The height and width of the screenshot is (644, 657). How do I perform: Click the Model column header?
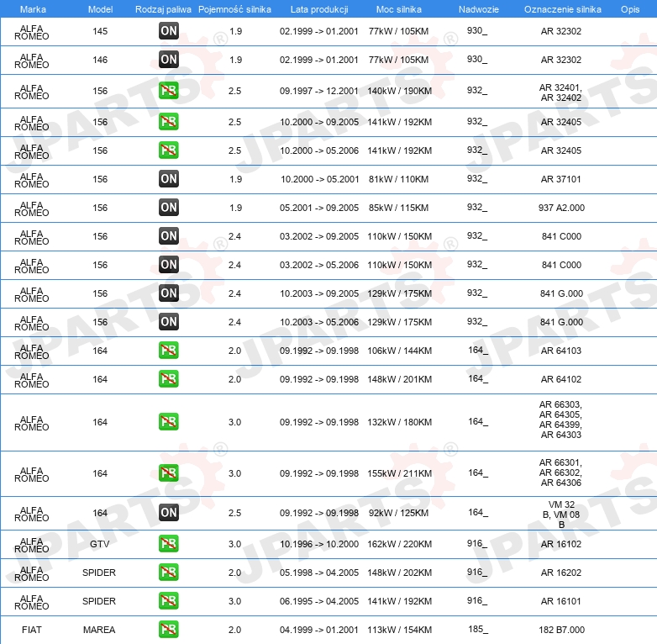(x=100, y=9)
